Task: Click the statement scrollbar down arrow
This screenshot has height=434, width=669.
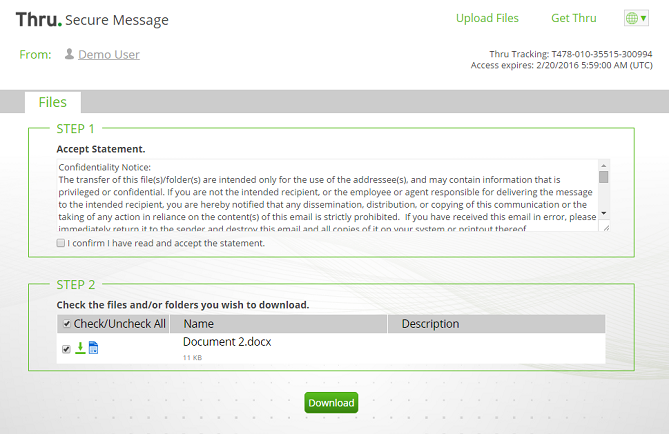Action: (604, 213)
